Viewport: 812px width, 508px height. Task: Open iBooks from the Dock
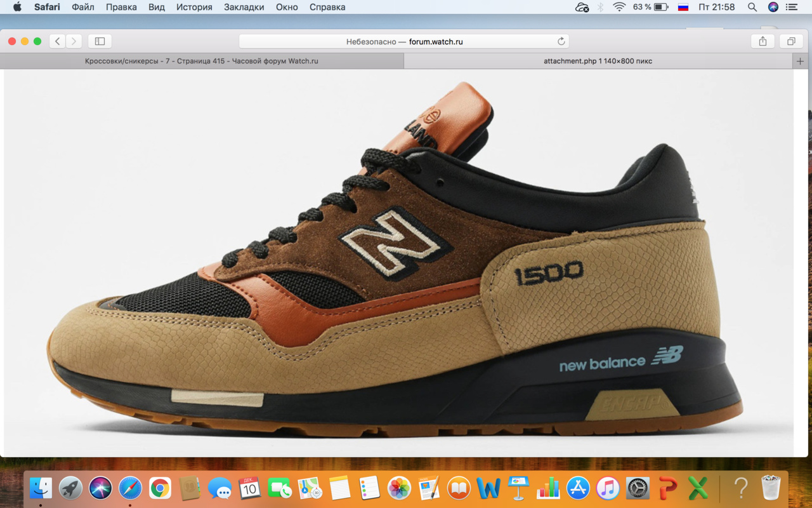(x=459, y=488)
